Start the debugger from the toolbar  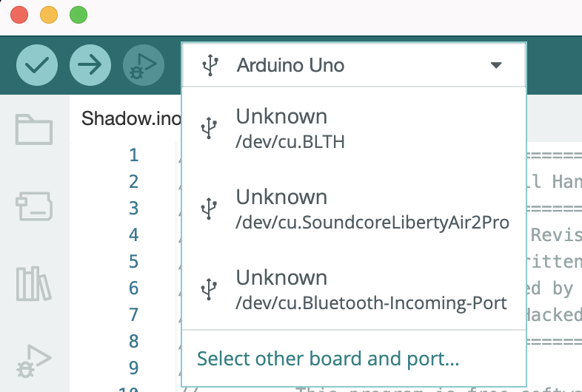click(x=144, y=65)
